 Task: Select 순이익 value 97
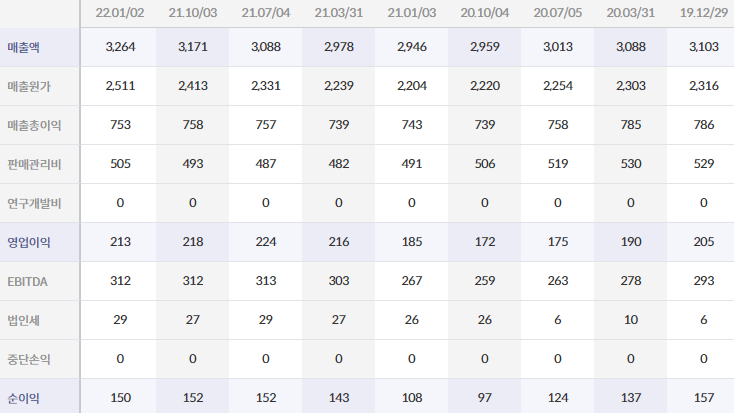click(x=485, y=398)
